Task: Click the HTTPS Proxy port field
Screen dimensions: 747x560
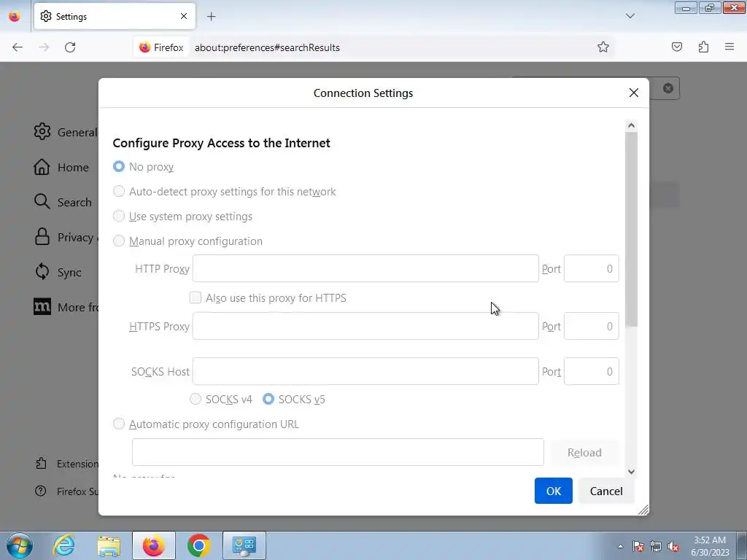Action: click(591, 326)
